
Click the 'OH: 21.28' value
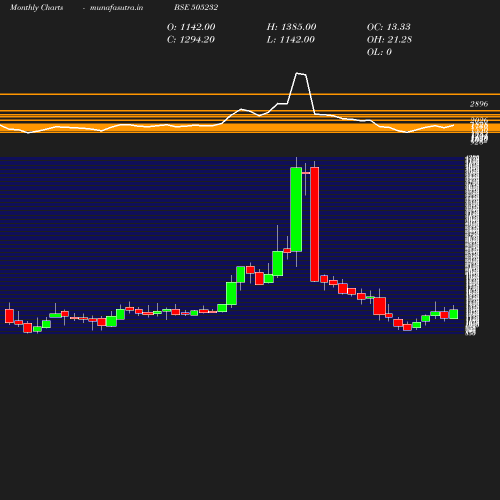coord(389,39)
